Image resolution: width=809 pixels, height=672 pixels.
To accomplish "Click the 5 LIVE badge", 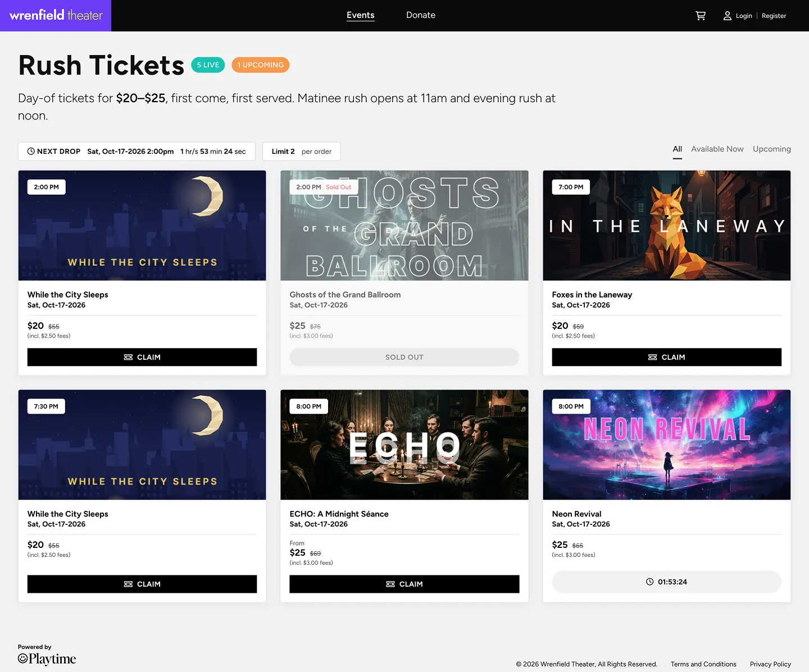I will 208,65.
